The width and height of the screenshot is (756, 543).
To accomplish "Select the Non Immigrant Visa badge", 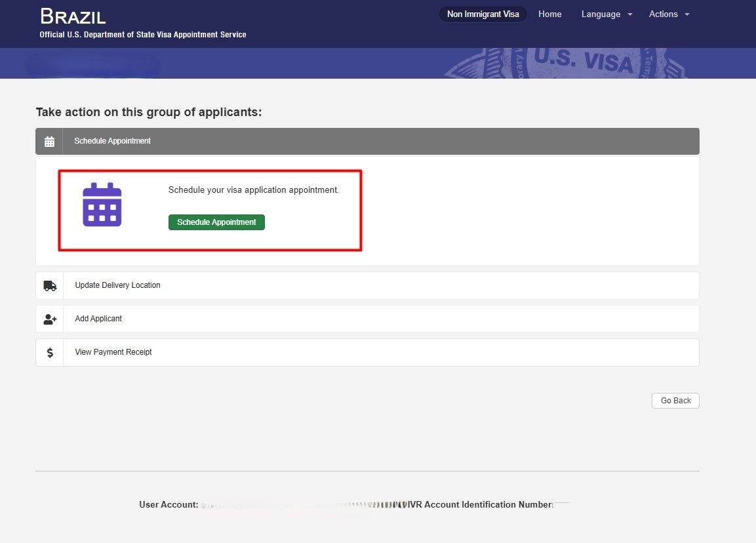I will click(483, 14).
